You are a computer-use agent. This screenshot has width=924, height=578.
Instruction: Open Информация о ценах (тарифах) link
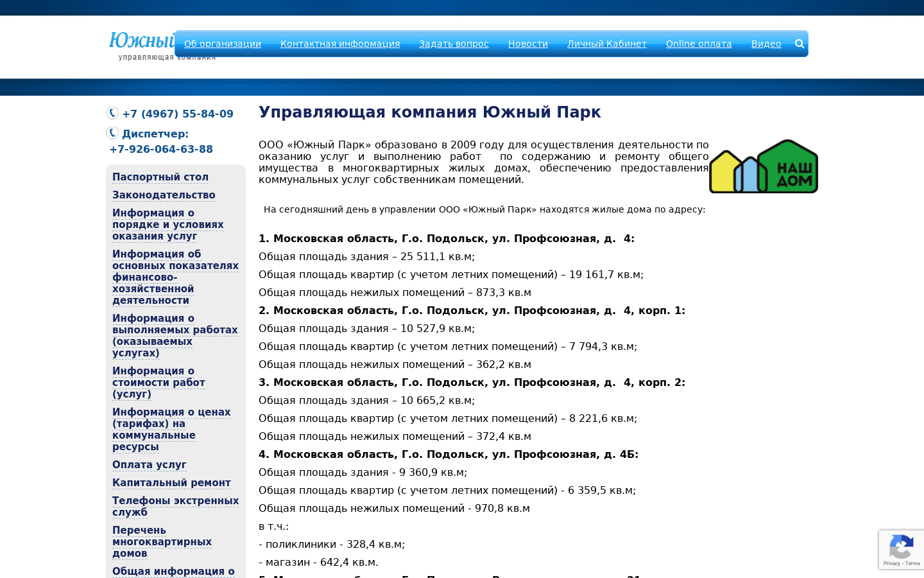click(171, 430)
